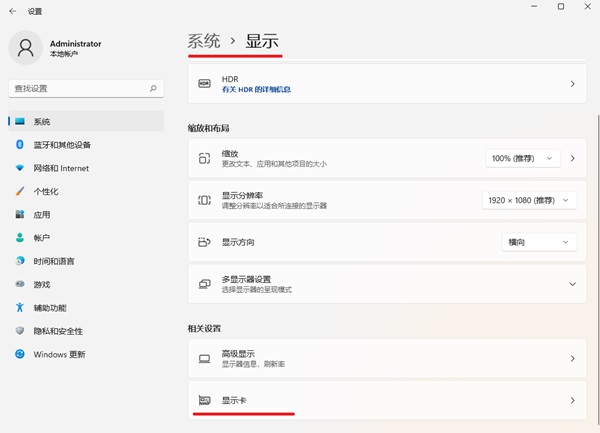Select 应用 in the sidebar
The image size is (600, 433).
[86, 215]
